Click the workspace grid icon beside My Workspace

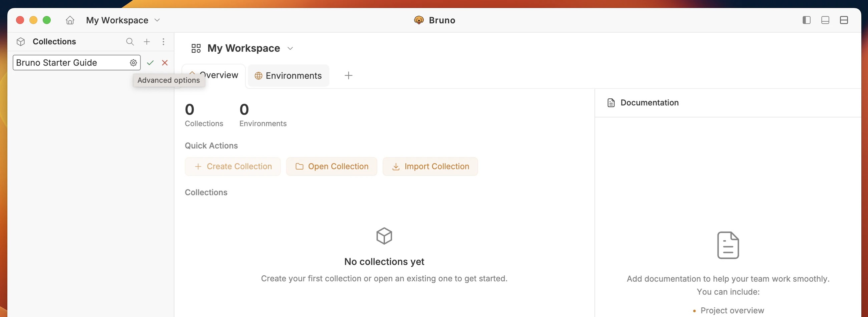196,48
